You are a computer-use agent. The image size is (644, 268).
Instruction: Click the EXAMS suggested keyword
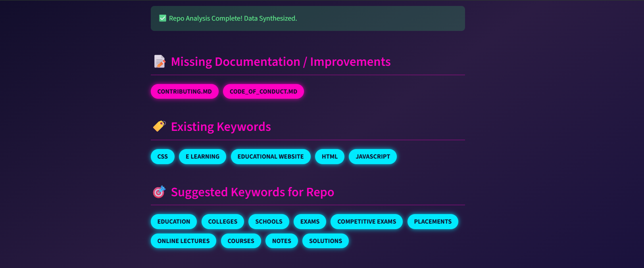point(310,222)
